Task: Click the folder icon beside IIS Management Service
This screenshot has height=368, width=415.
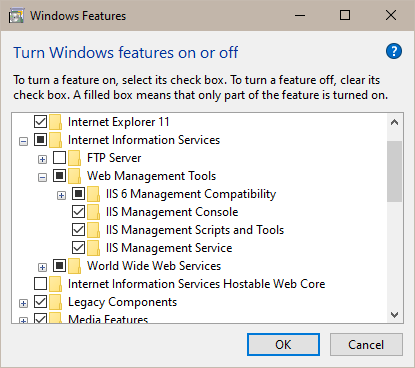Action: point(93,248)
